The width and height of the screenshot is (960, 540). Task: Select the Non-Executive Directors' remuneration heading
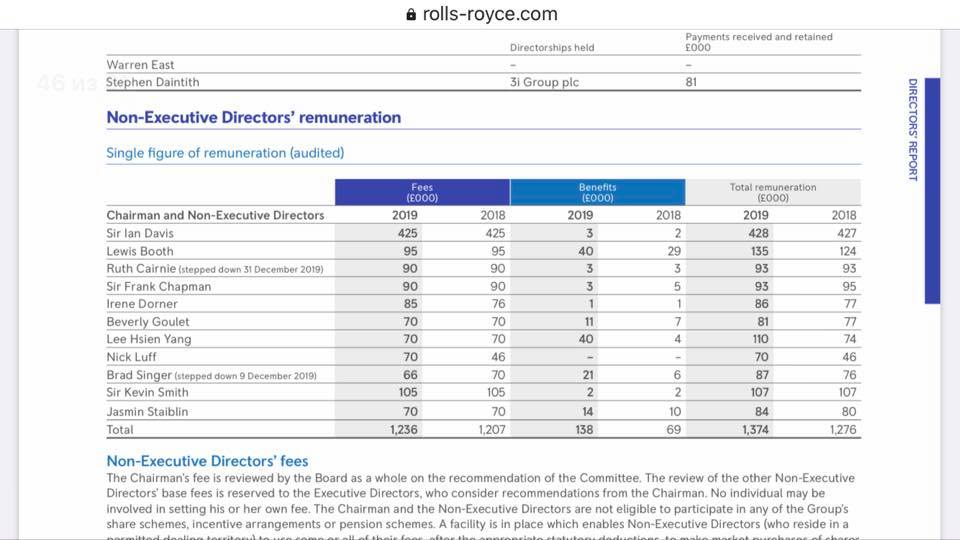click(253, 117)
